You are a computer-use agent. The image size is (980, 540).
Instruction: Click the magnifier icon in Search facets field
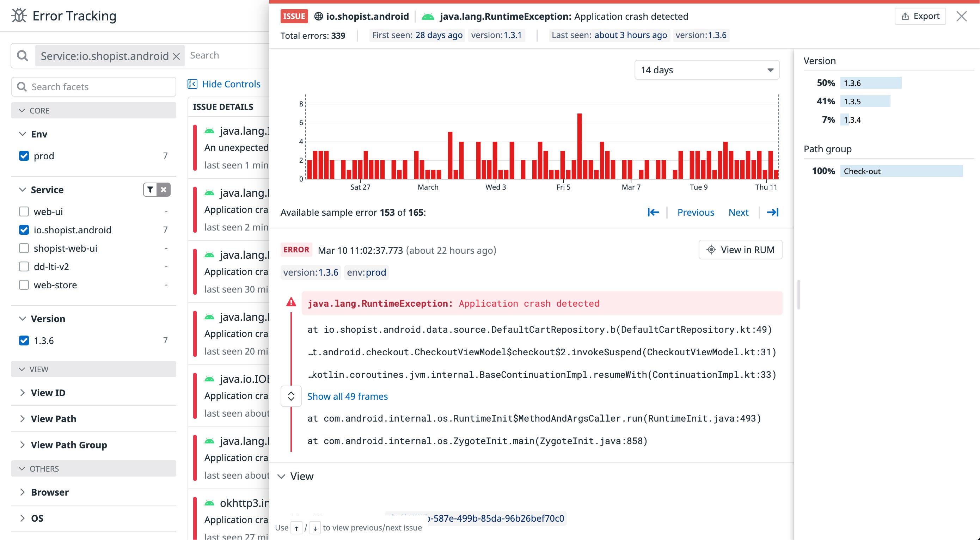pyautogui.click(x=22, y=86)
